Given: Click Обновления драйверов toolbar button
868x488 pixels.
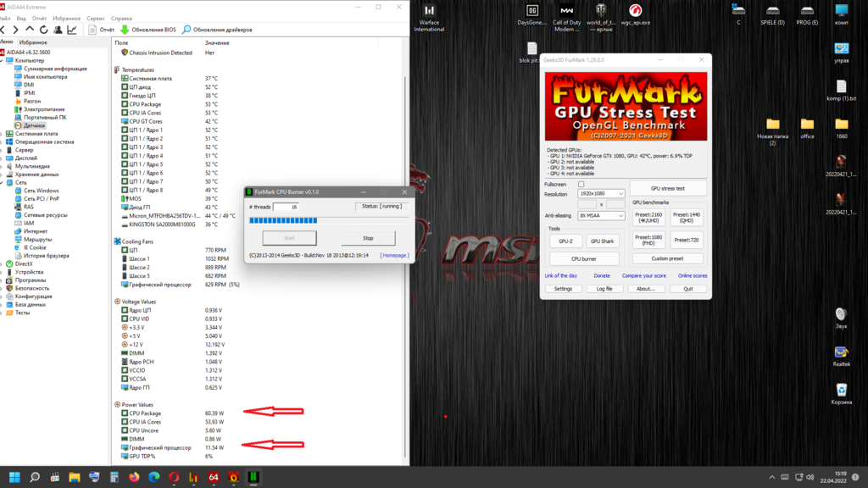Looking at the screenshot, I should click(x=217, y=30).
